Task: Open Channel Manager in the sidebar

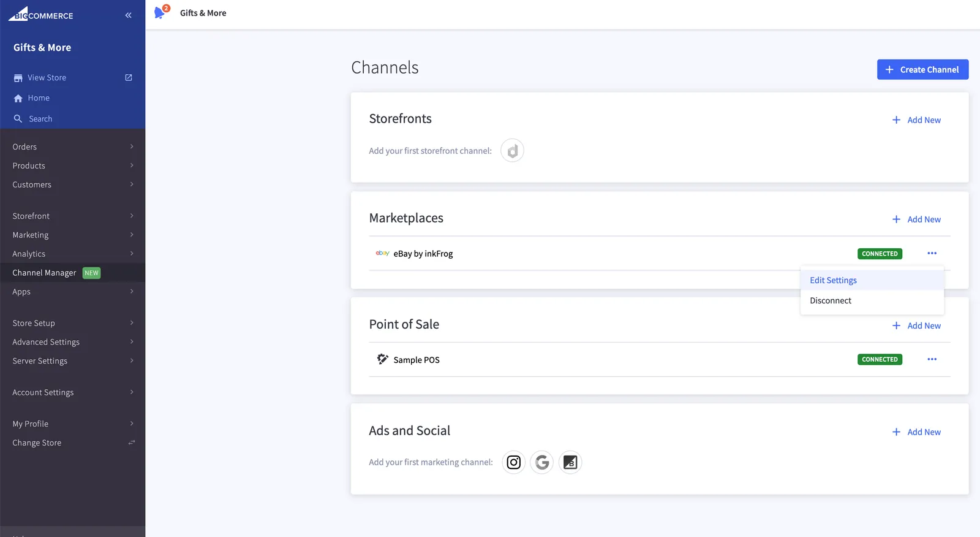Action: pyautogui.click(x=72, y=273)
